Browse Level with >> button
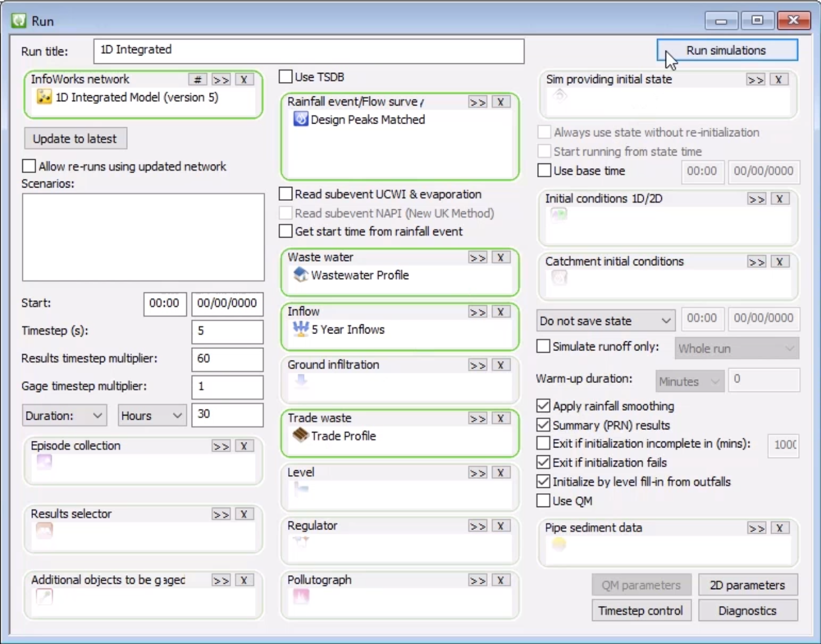 click(478, 473)
